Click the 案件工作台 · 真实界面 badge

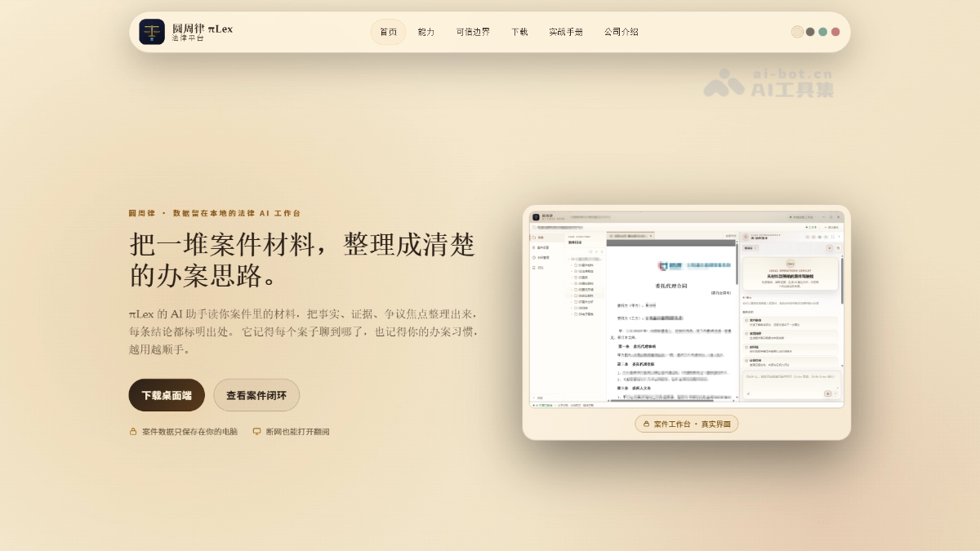click(687, 424)
